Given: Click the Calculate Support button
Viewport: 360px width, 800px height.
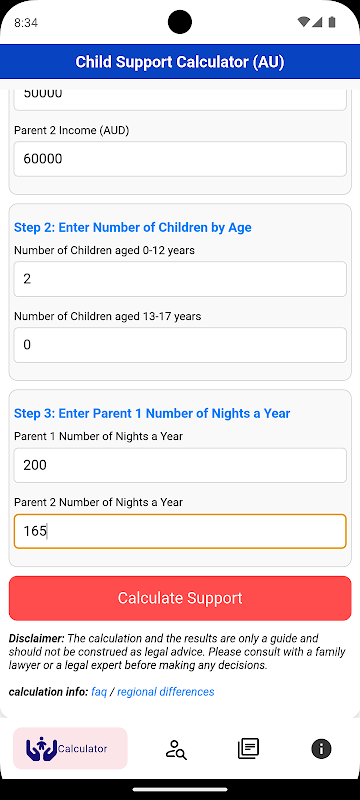Looking at the screenshot, I should (x=180, y=598).
